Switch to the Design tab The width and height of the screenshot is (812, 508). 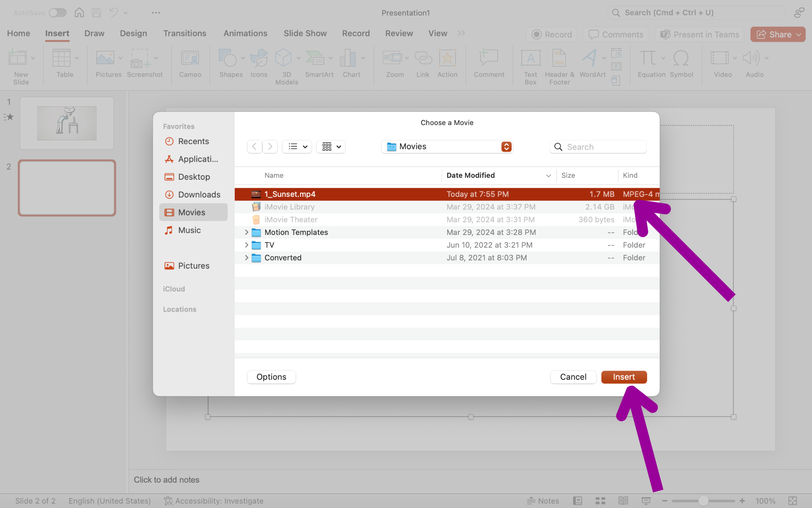[x=134, y=33]
